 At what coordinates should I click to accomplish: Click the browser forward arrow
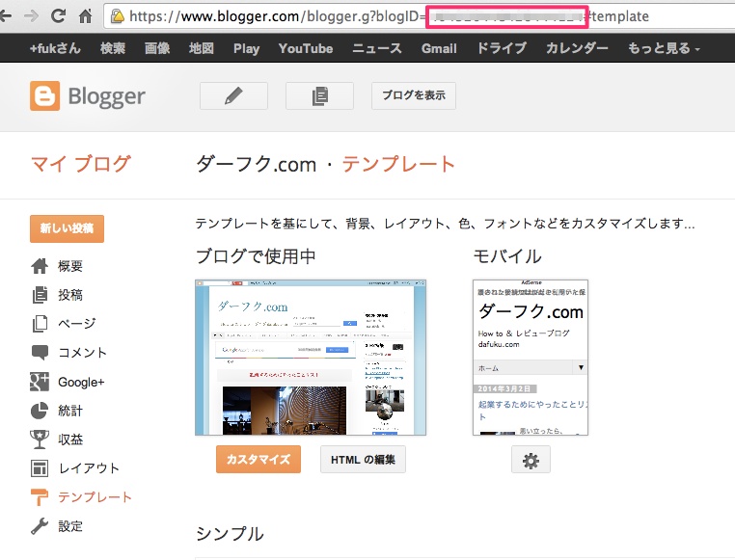(32, 16)
